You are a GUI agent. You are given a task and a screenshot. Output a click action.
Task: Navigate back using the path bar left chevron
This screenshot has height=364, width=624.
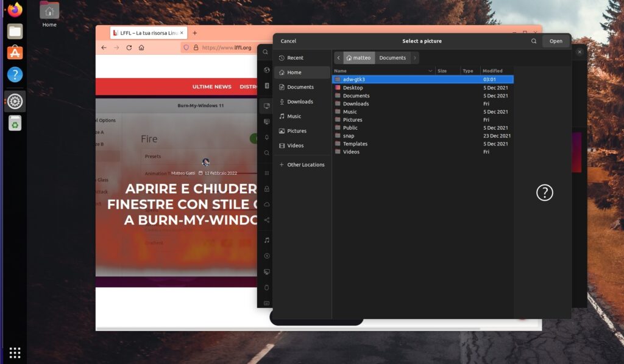click(x=338, y=58)
